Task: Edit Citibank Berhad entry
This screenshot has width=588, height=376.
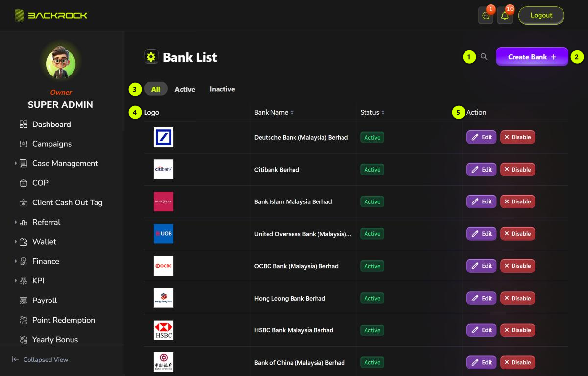Action: click(x=481, y=170)
